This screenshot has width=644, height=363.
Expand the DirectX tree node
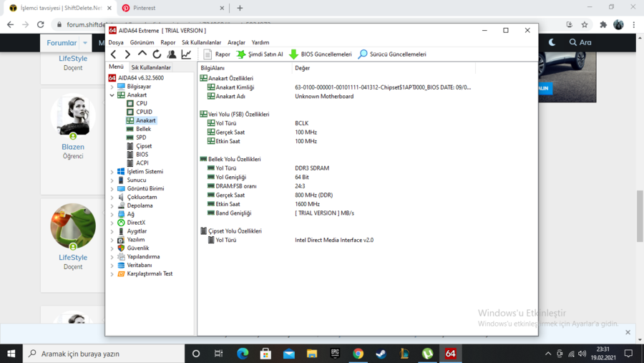click(x=112, y=223)
